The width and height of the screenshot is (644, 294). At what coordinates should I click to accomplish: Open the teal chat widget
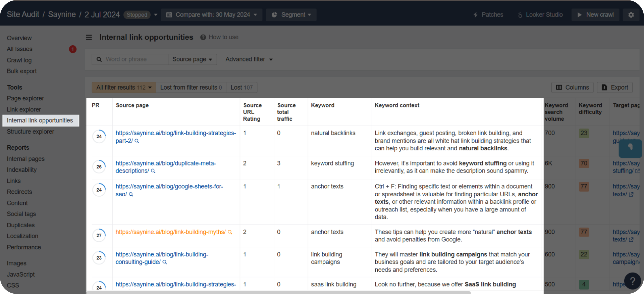pyautogui.click(x=630, y=148)
